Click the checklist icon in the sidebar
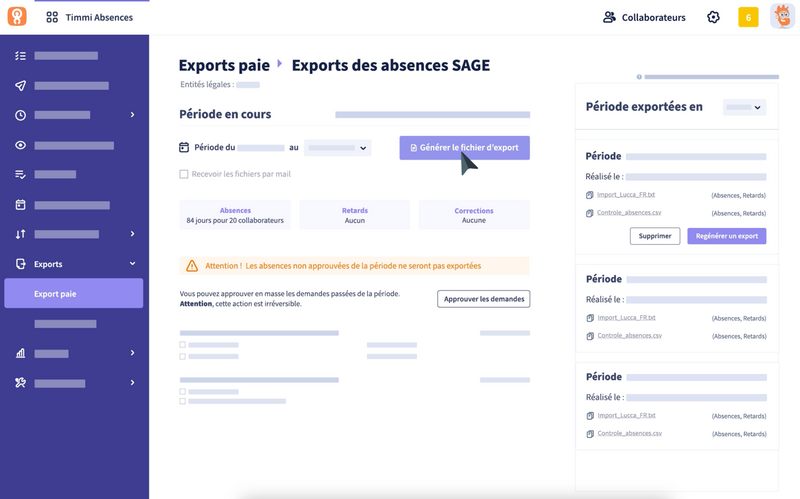This screenshot has height=499, width=800. pos(20,56)
